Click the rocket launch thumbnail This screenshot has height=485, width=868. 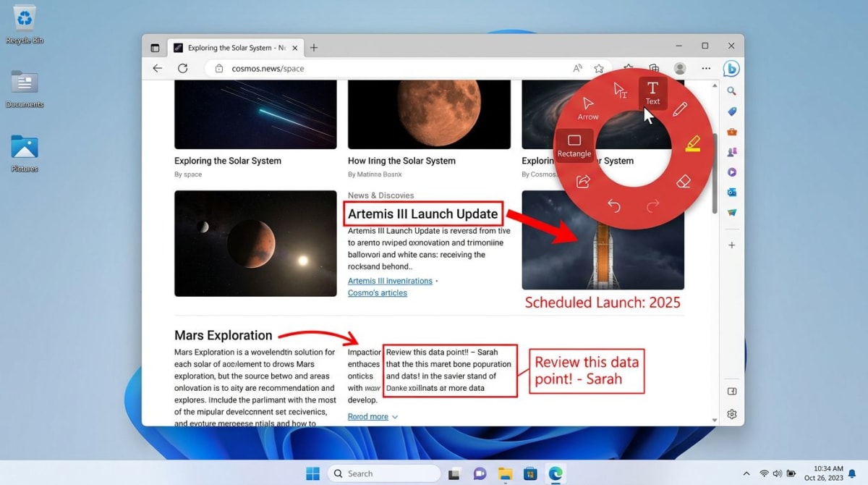click(603, 240)
